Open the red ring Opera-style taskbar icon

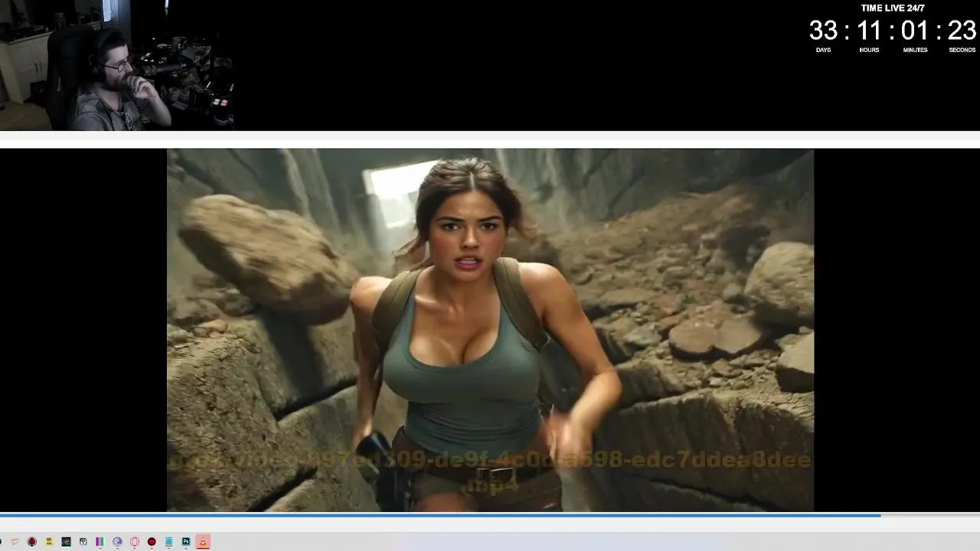135,541
